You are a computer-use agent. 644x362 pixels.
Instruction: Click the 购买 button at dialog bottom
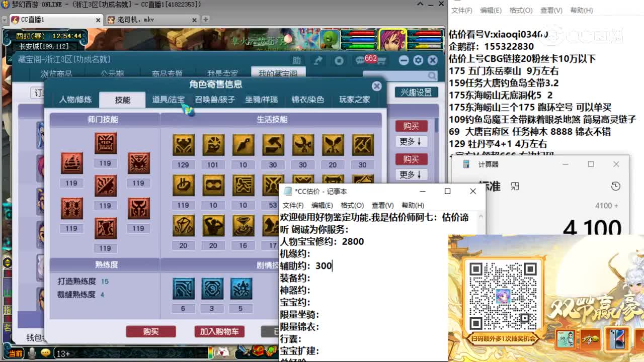(x=151, y=331)
